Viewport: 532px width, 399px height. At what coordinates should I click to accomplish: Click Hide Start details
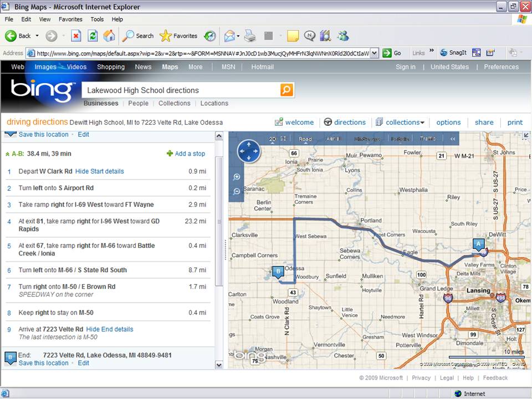coord(99,171)
